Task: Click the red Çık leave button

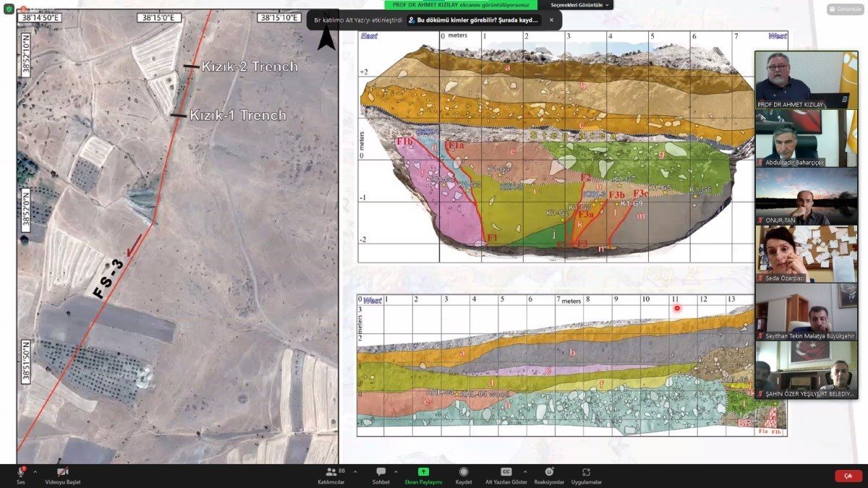Action: [848, 476]
